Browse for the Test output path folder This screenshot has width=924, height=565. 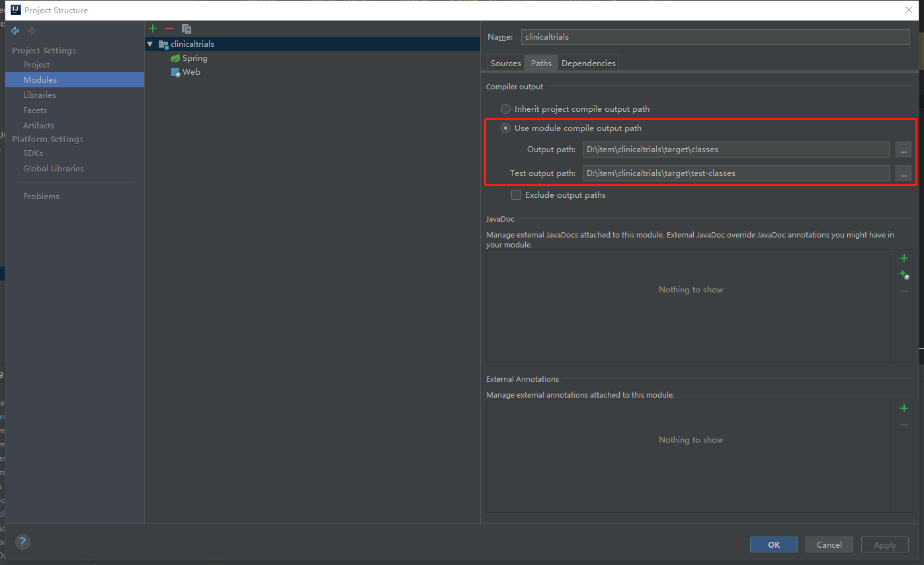pyautogui.click(x=903, y=173)
